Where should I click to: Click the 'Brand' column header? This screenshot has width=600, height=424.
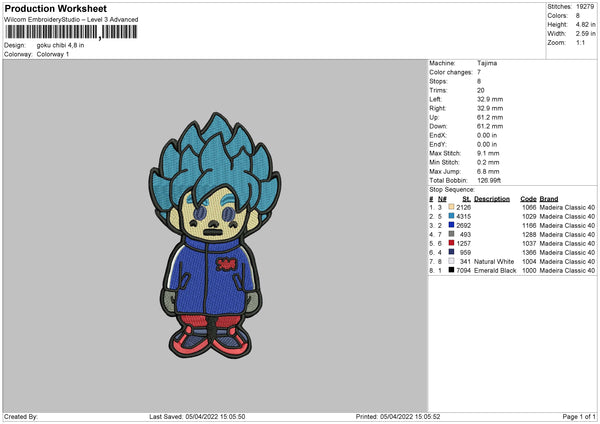pyautogui.click(x=549, y=199)
